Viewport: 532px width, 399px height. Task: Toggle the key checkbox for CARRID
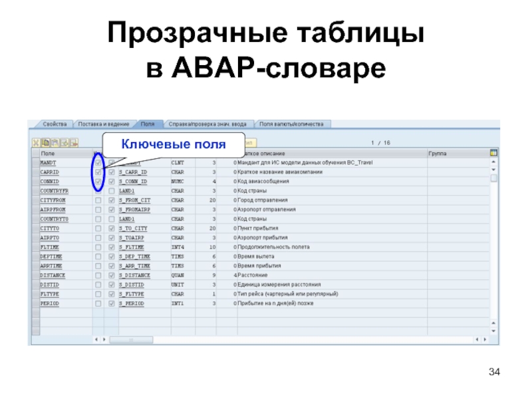point(98,172)
